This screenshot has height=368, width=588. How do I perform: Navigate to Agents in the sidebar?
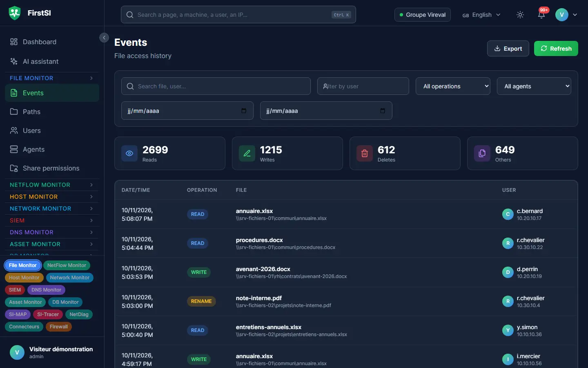(52, 149)
